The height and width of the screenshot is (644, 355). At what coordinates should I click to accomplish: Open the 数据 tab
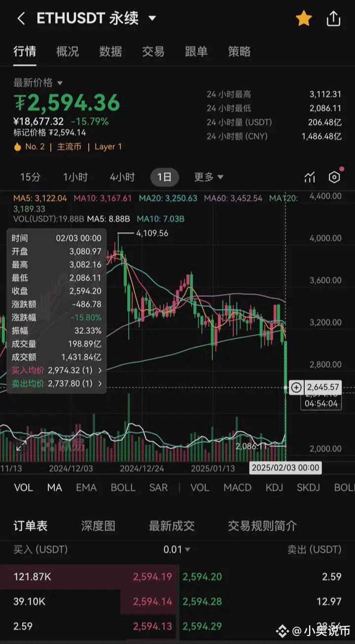[110, 51]
